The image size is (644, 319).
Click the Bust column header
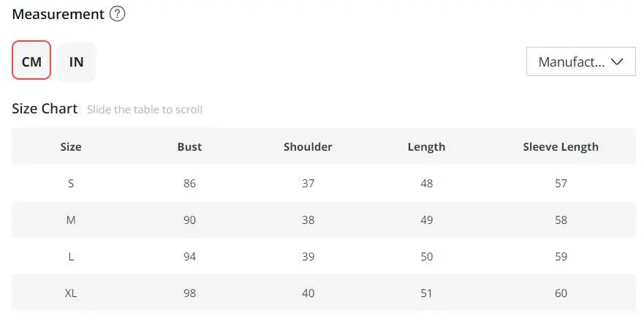pyautogui.click(x=189, y=146)
